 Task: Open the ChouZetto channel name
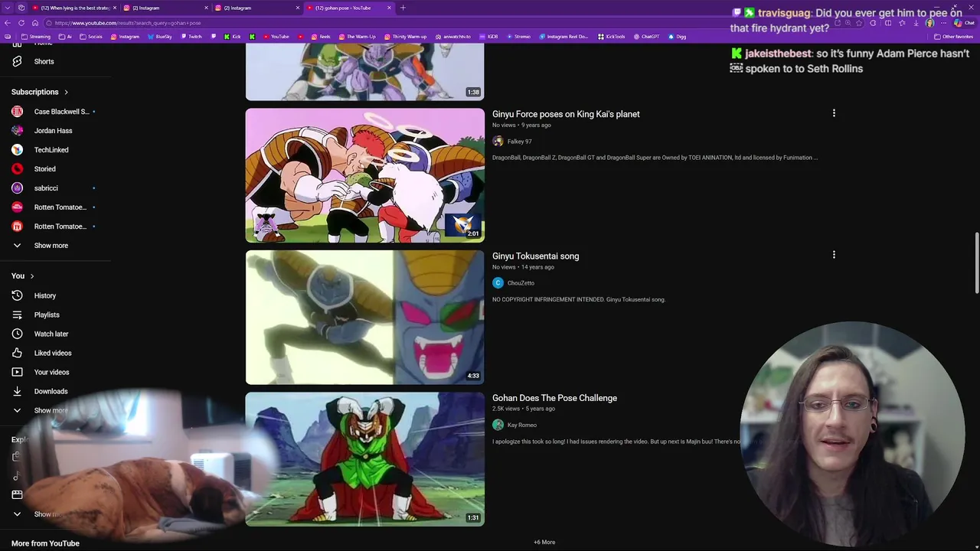(521, 283)
